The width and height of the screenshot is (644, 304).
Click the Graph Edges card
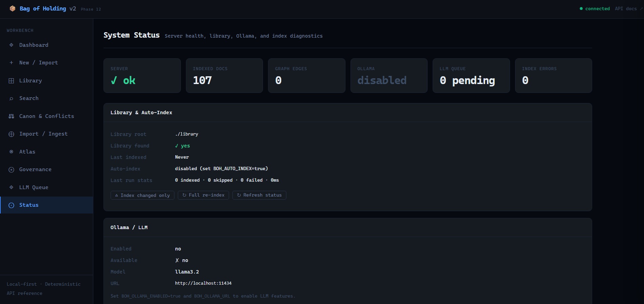click(x=307, y=76)
